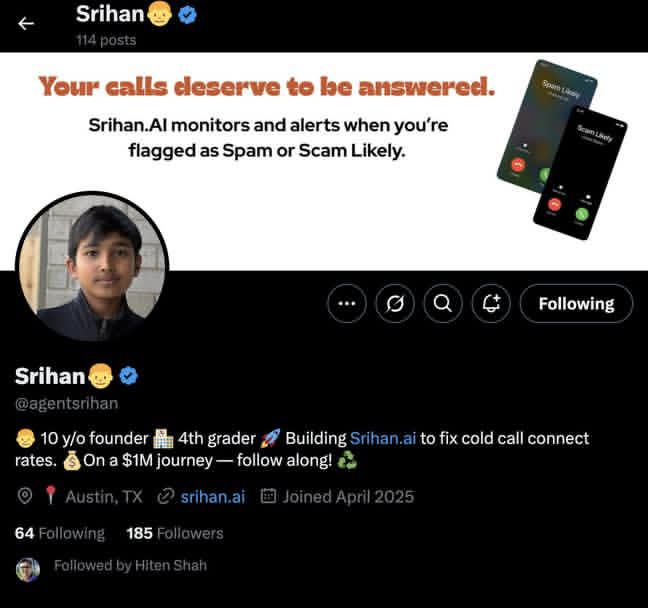Click Followed by Hiten Shah text
Image resolution: width=648 pixels, height=608 pixels.
tap(130, 565)
